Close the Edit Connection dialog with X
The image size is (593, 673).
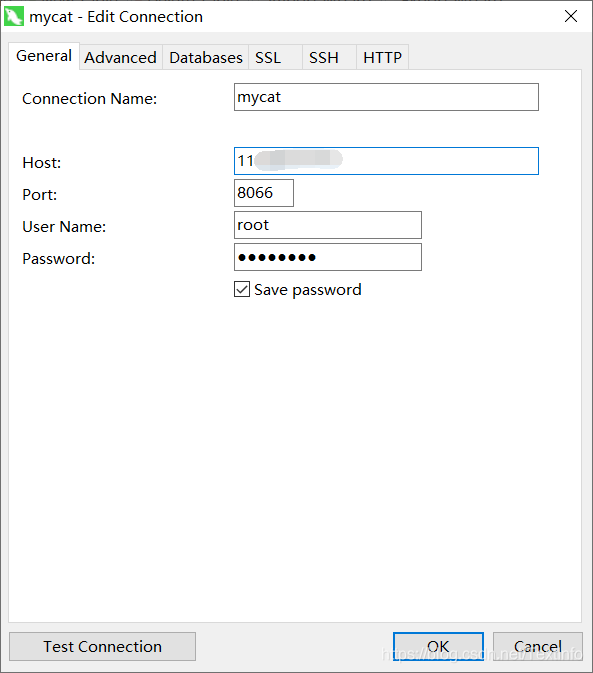pyautogui.click(x=571, y=16)
